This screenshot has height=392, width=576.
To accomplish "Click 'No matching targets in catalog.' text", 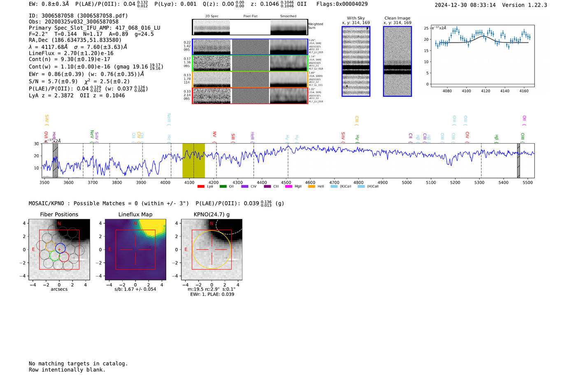I will (78, 364).
